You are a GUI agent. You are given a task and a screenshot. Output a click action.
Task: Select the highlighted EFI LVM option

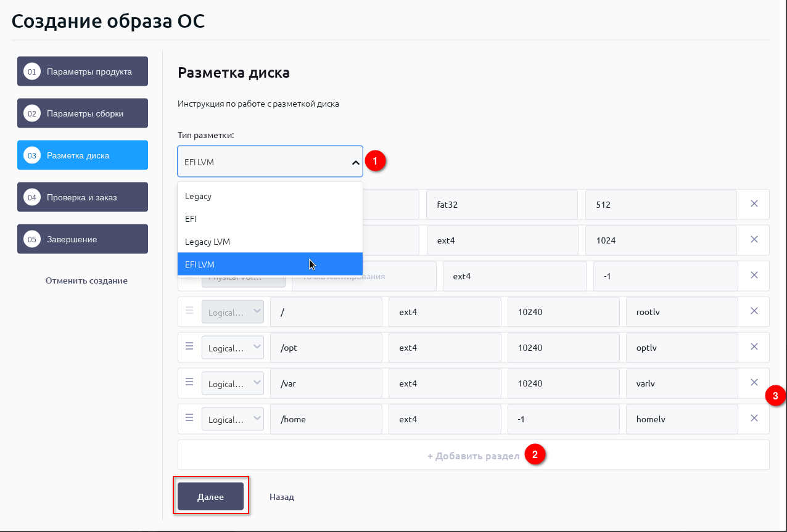[x=270, y=264]
